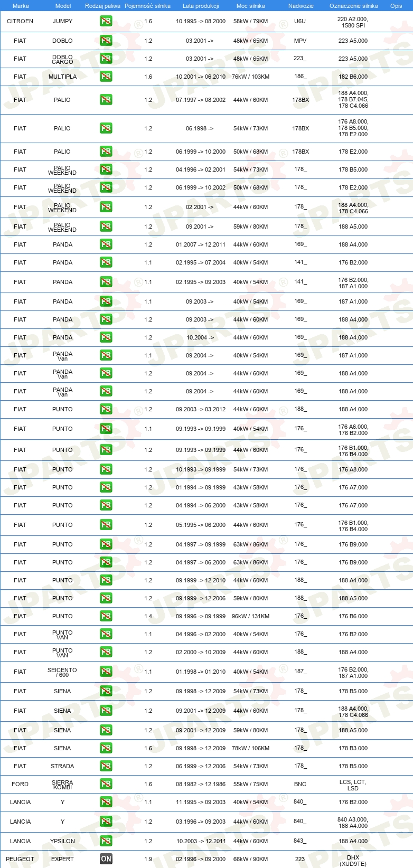Select the STRADA model cell
413x868 pixels.
62,766
